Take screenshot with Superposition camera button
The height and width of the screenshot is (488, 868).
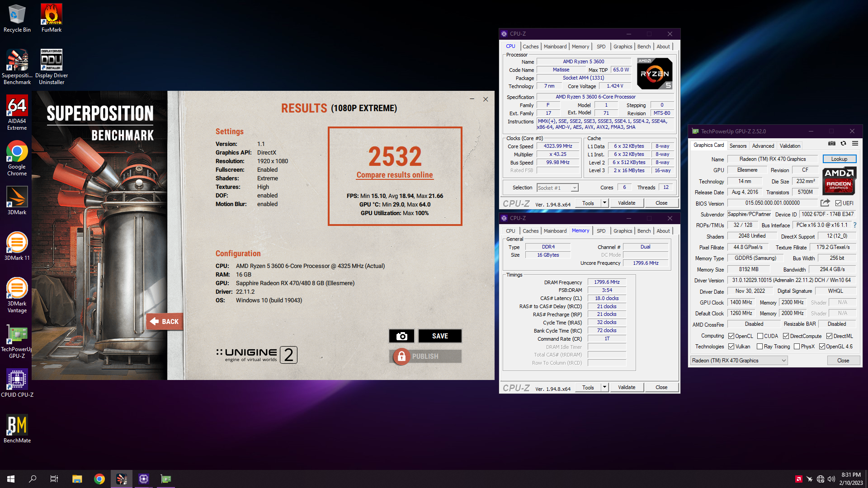coord(401,336)
